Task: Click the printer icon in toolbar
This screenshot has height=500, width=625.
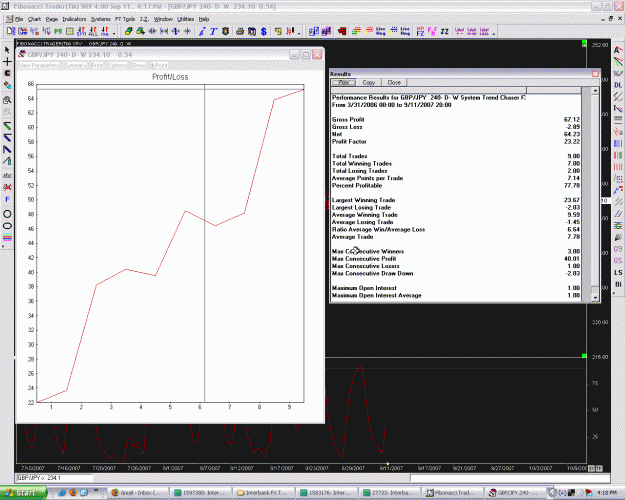Action: click(240, 31)
